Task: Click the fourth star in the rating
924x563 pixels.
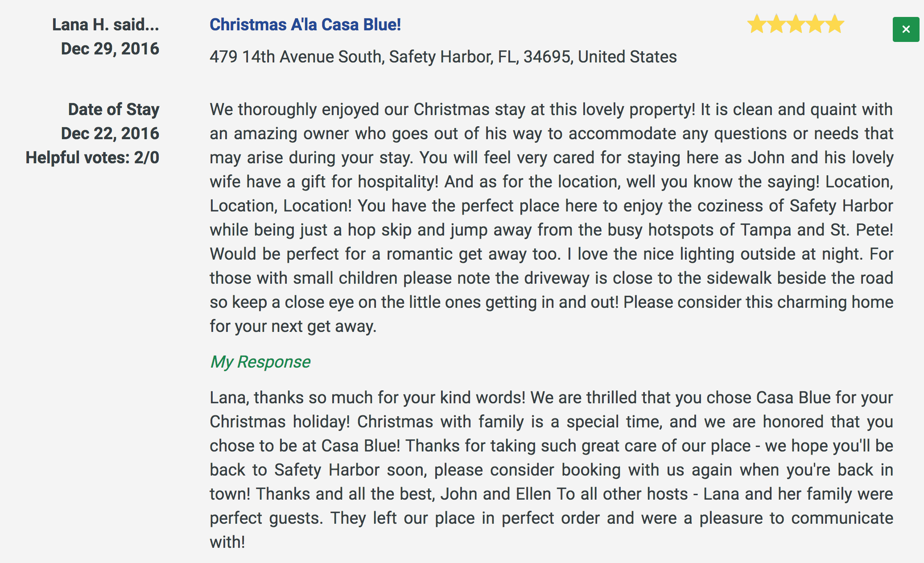Action: (816, 24)
